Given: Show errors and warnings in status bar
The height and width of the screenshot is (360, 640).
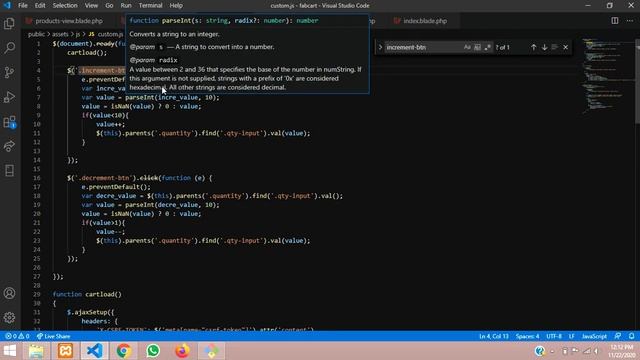Looking at the screenshot, I should pos(17,336).
